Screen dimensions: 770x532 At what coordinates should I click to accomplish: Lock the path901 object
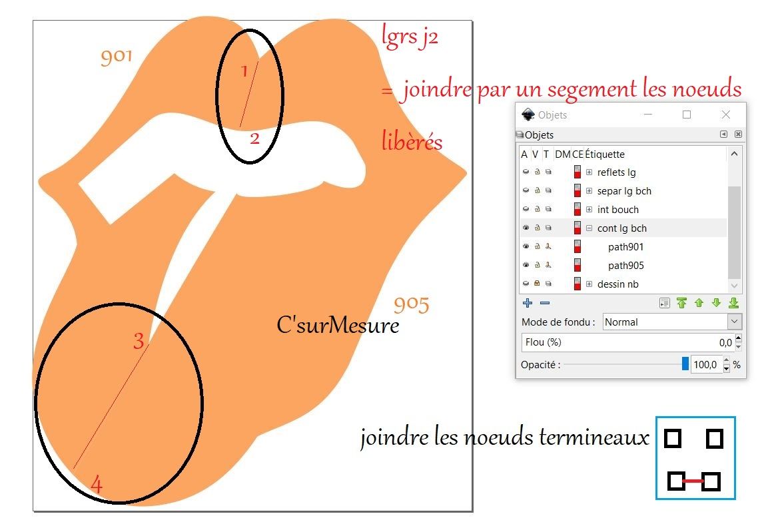pos(538,246)
